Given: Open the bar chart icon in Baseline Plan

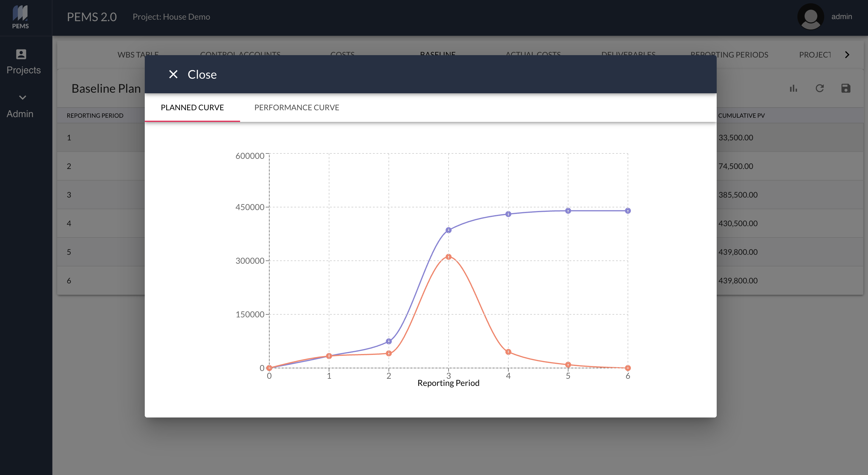Looking at the screenshot, I should (793, 88).
